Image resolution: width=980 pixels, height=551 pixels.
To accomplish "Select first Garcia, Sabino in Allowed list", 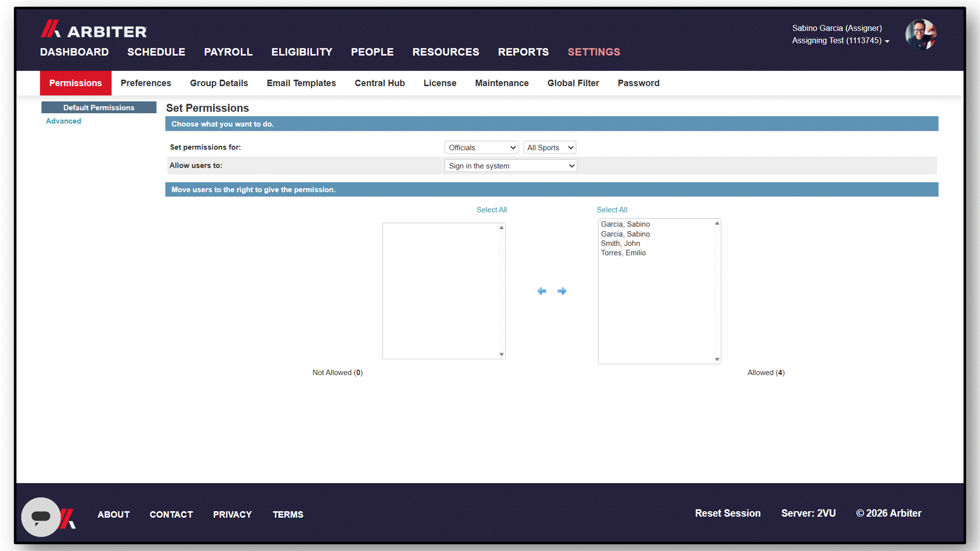I will click(x=625, y=224).
